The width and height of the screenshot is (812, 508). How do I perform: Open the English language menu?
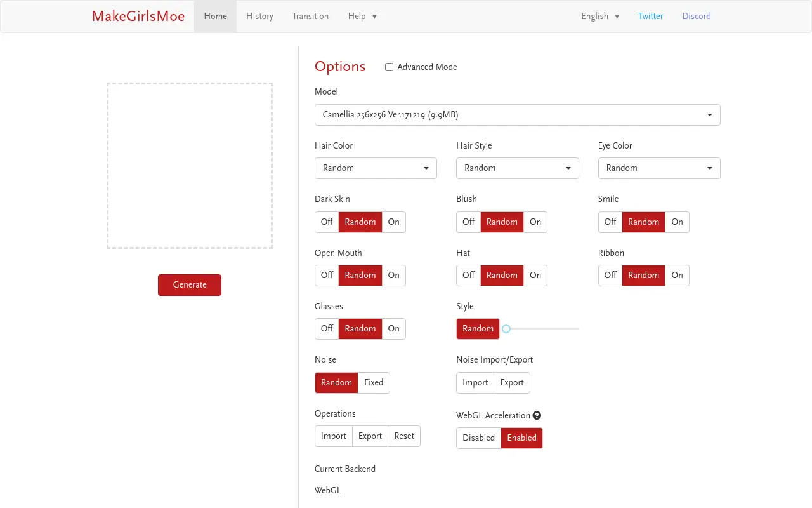coord(600,17)
